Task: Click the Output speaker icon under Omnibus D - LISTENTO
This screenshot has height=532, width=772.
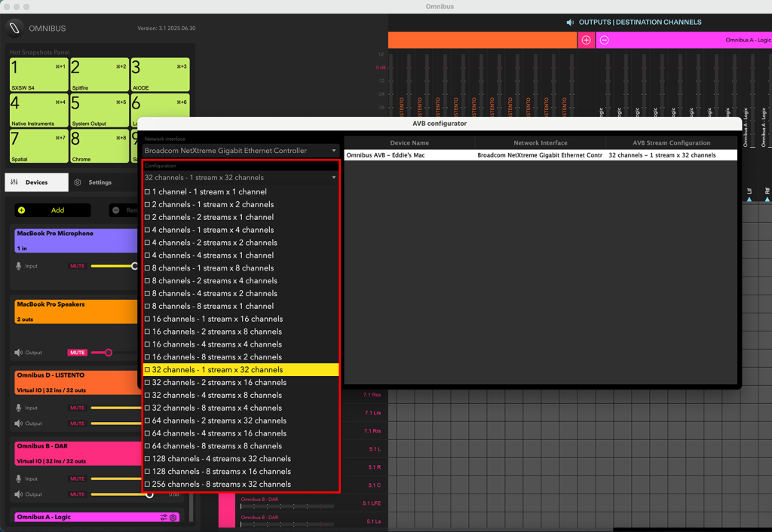Action: coord(19,423)
